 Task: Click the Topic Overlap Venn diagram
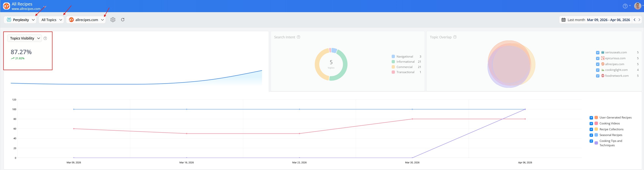tap(511, 64)
